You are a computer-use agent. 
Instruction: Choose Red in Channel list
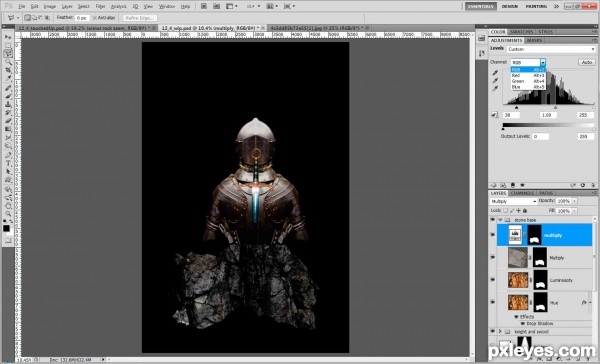(x=528, y=75)
